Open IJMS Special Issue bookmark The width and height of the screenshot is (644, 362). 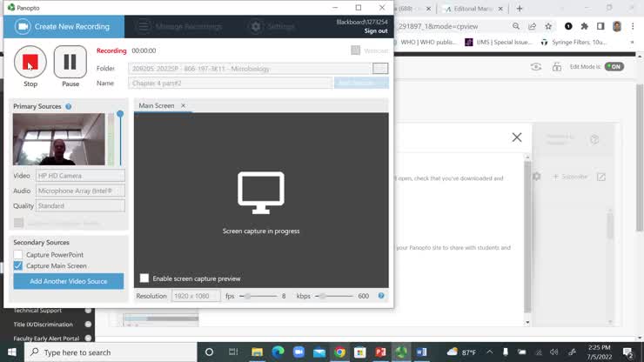(x=499, y=42)
